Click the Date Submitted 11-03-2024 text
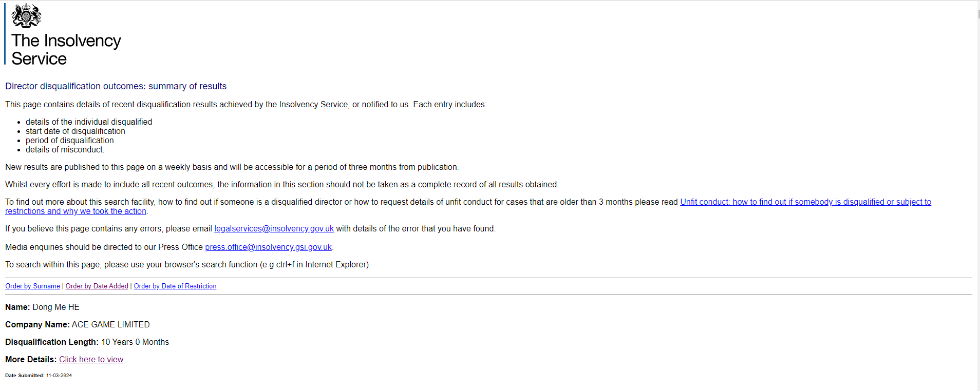This screenshot has width=980, height=391. (39, 376)
